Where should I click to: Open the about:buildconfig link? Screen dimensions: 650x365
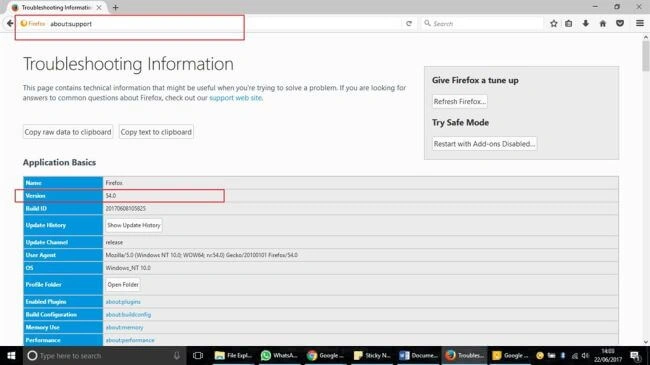tap(128, 314)
